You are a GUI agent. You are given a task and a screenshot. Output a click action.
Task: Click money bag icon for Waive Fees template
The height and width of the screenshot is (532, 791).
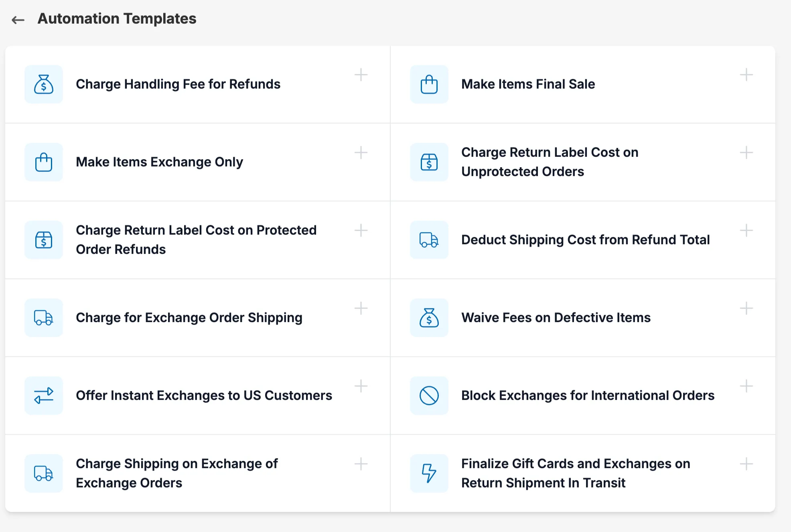pos(429,318)
